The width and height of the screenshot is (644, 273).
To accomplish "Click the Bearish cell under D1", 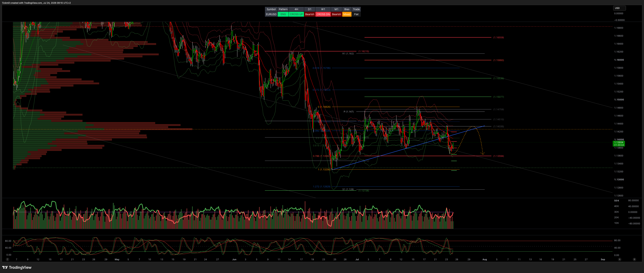I will click(x=310, y=14).
